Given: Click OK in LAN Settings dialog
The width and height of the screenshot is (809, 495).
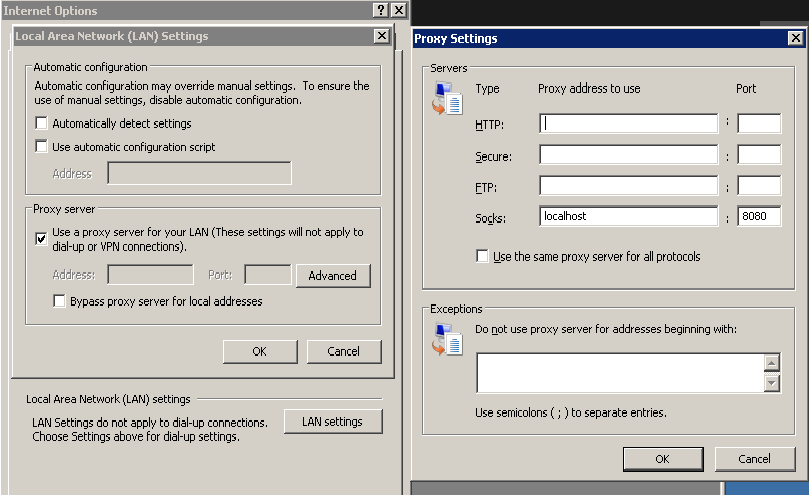Looking at the screenshot, I should click(260, 352).
